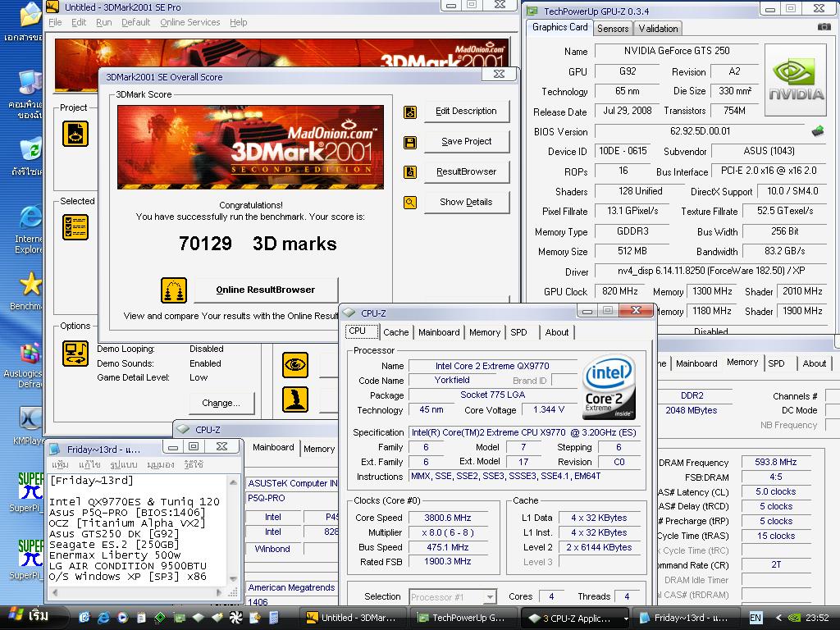Switch to About tab in front CPU-Z
The height and width of the screenshot is (630, 840).
tap(557, 332)
